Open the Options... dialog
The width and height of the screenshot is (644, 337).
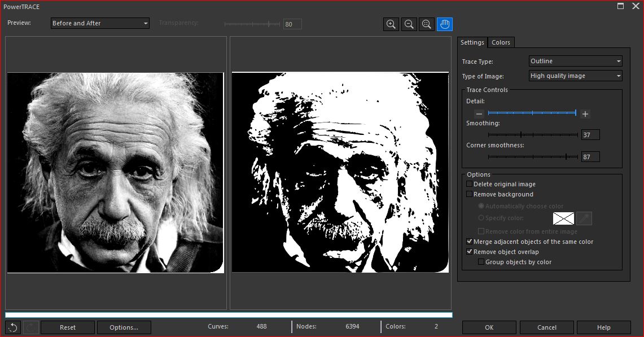124,327
